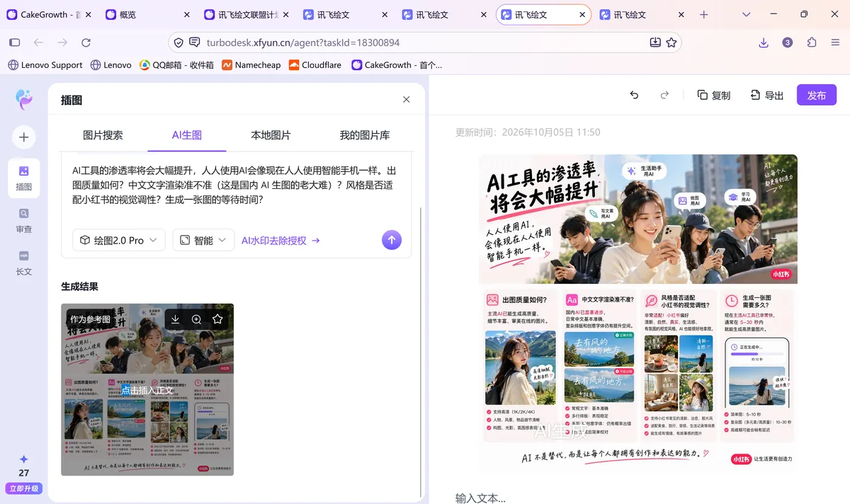Expand the 绘图2.0 Pro model dropdown
850x504 pixels.
(x=119, y=240)
